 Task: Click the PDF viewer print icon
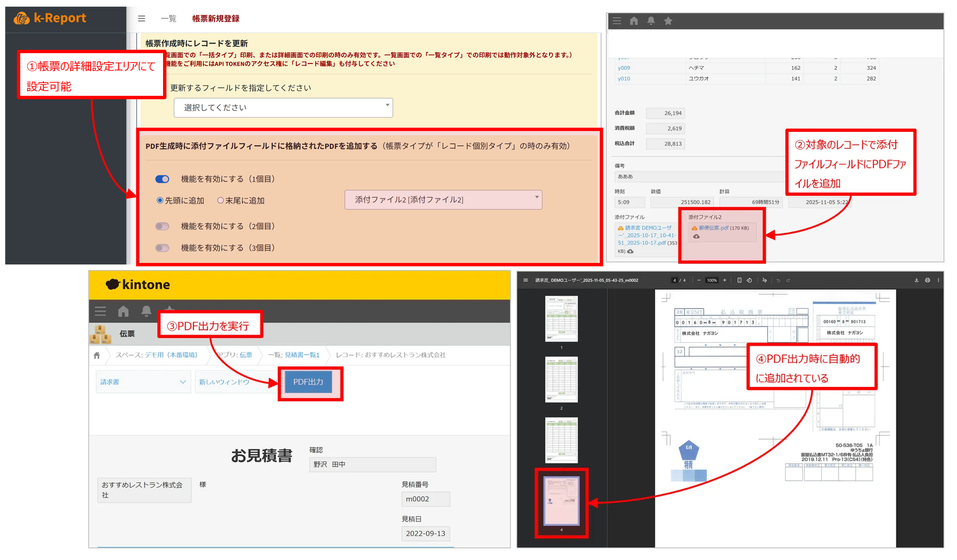coord(928,280)
